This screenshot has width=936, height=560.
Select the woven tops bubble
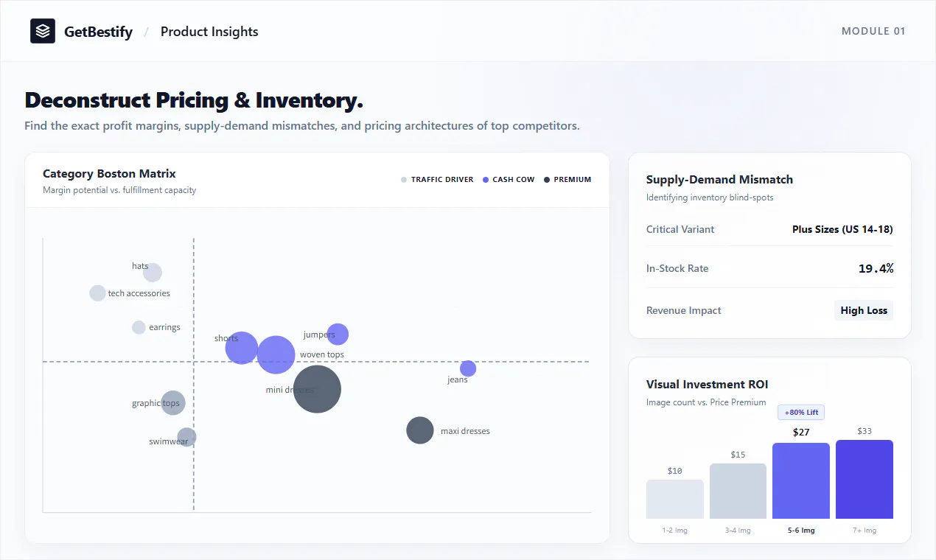[x=276, y=354]
